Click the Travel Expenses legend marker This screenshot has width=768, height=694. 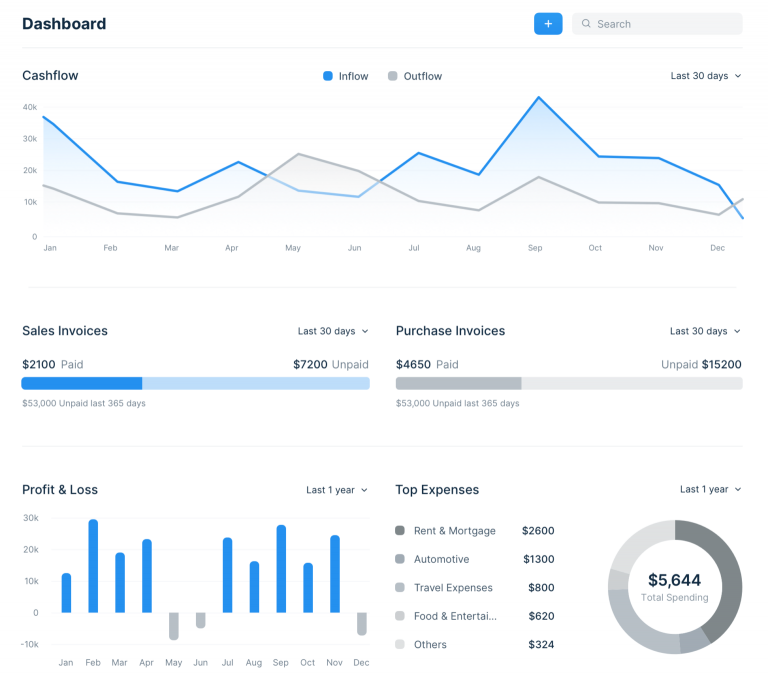coord(400,587)
